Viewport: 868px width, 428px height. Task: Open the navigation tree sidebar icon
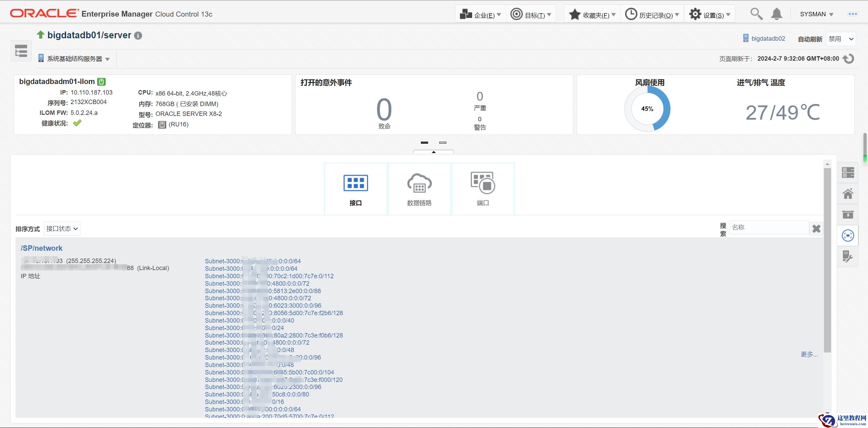(21, 51)
